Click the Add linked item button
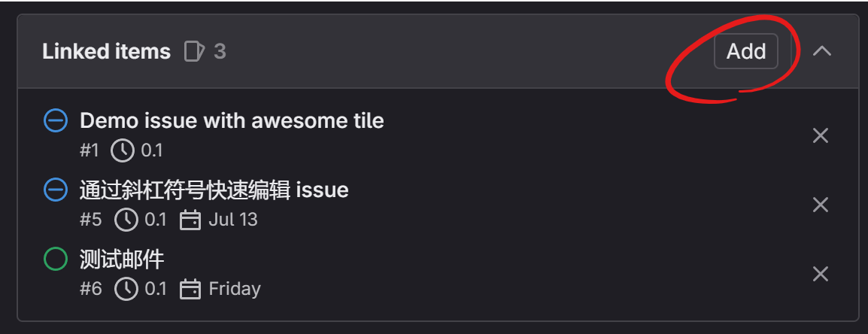The height and width of the screenshot is (334, 868). click(x=745, y=51)
